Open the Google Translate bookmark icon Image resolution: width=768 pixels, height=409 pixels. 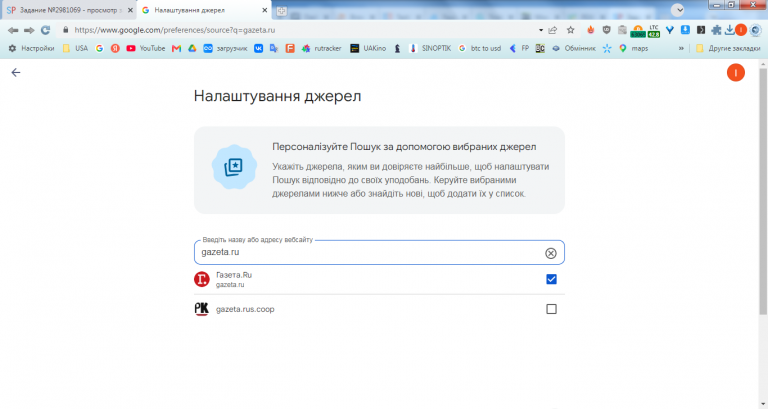274,48
